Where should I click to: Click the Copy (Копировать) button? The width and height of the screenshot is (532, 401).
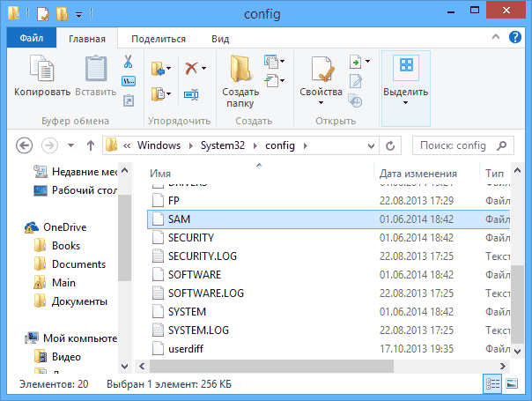(x=42, y=76)
